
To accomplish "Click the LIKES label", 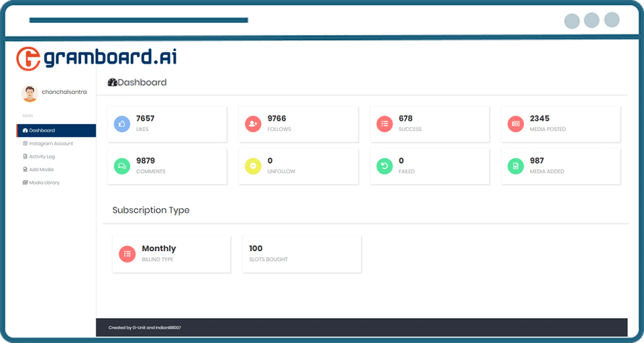I will [x=142, y=130].
